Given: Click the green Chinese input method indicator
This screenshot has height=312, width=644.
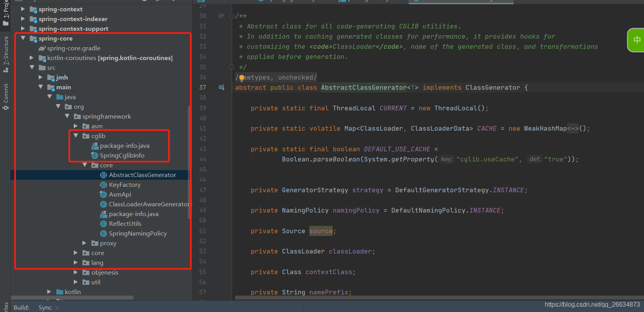Looking at the screenshot, I should 637,40.
